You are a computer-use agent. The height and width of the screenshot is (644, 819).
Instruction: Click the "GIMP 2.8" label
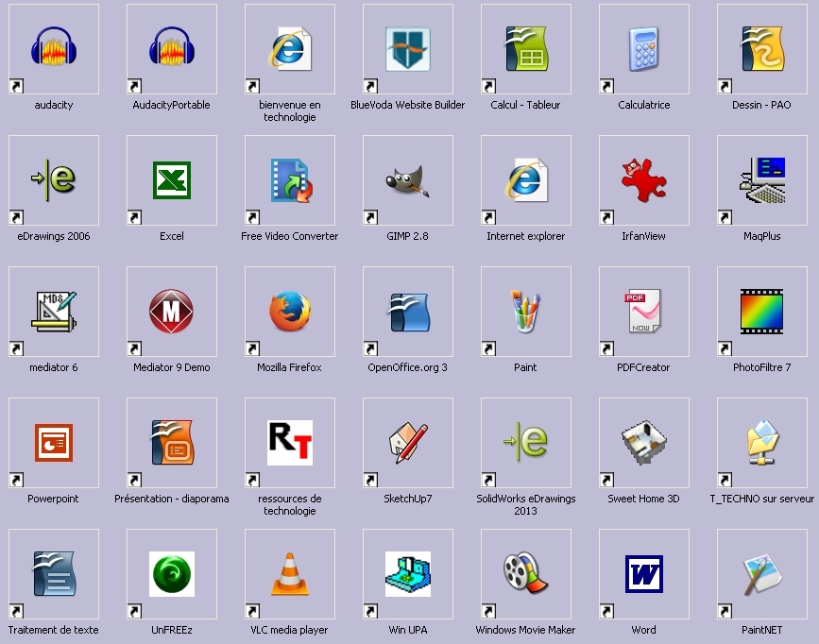pyautogui.click(x=407, y=236)
